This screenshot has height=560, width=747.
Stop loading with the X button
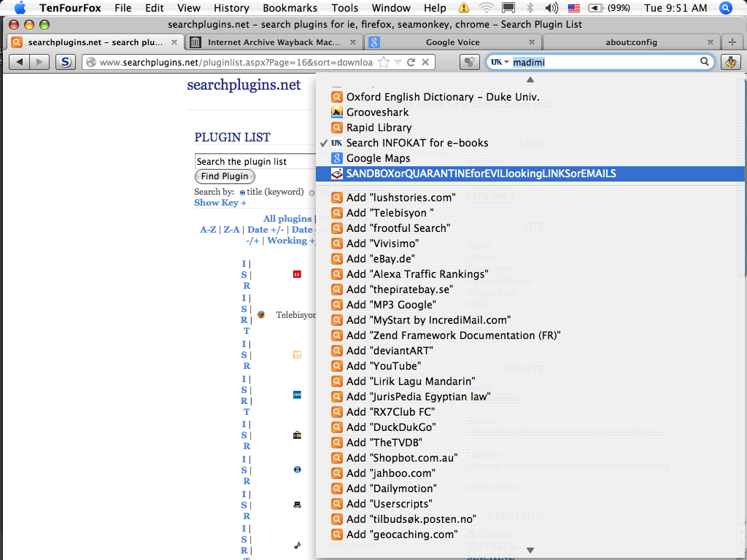point(425,62)
